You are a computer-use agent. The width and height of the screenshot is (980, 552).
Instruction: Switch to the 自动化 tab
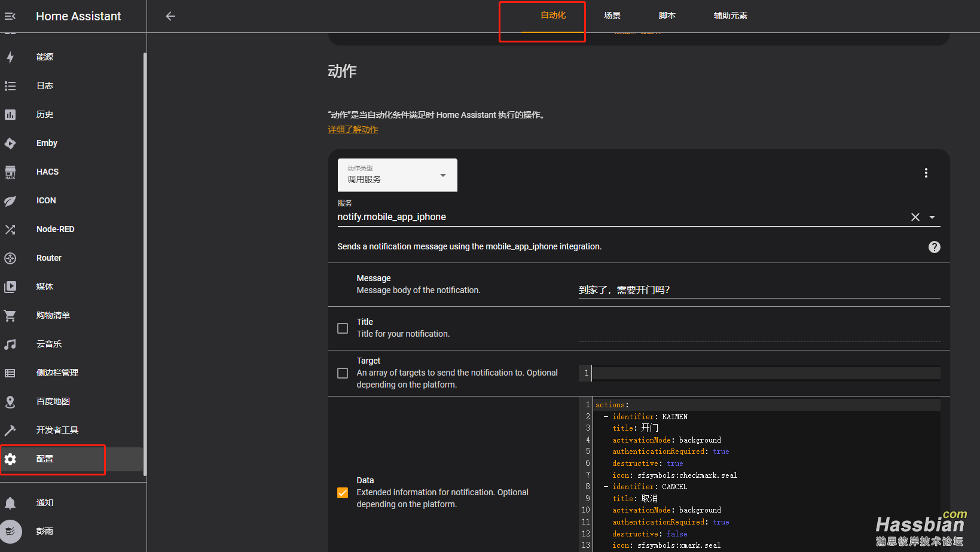pos(553,16)
